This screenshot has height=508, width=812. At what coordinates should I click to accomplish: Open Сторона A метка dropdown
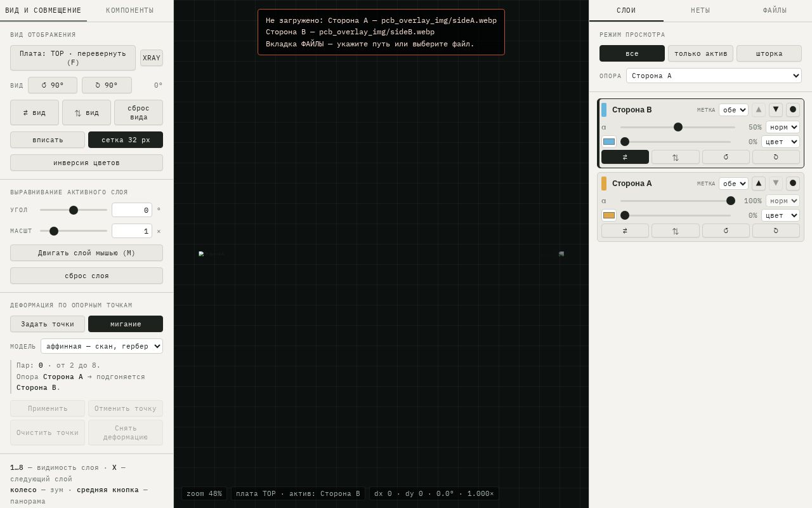tap(733, 184)
